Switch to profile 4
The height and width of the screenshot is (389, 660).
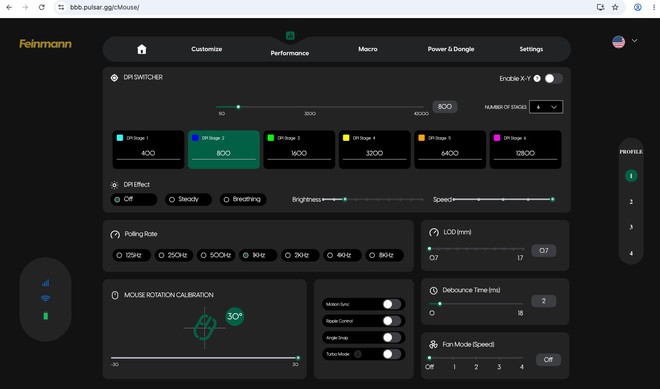pos(631,253)
